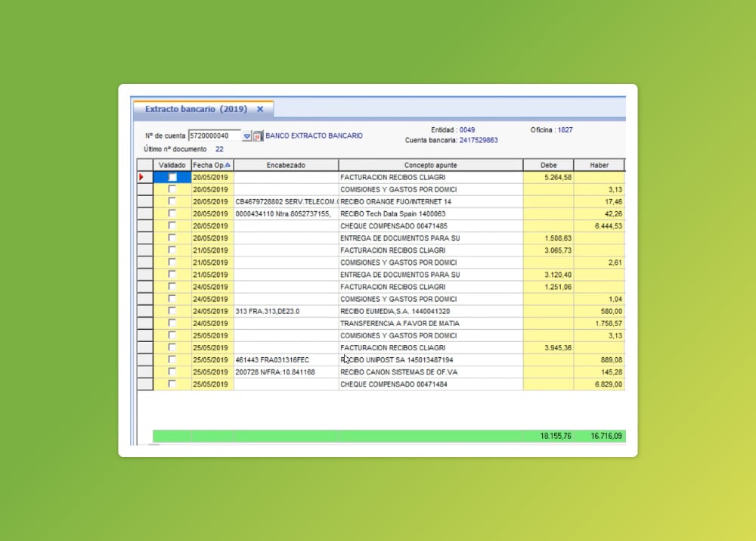Image resolution: width=756 pixels, height=541 pixels.
Task: Toggle Validado checkbox for CHEQUE COMPENSADO 00471485
Action: coord(172,225)
